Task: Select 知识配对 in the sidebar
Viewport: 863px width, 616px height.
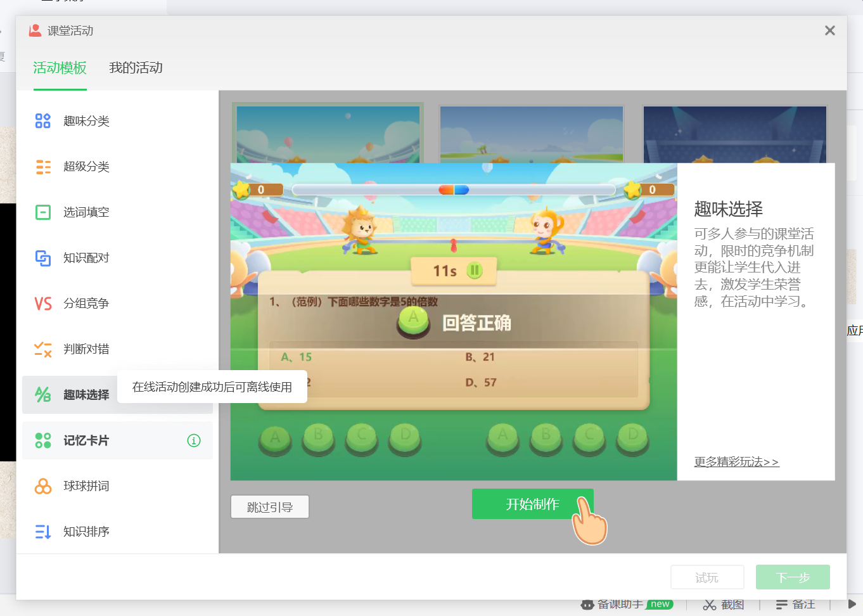Action: pos(117,258)
